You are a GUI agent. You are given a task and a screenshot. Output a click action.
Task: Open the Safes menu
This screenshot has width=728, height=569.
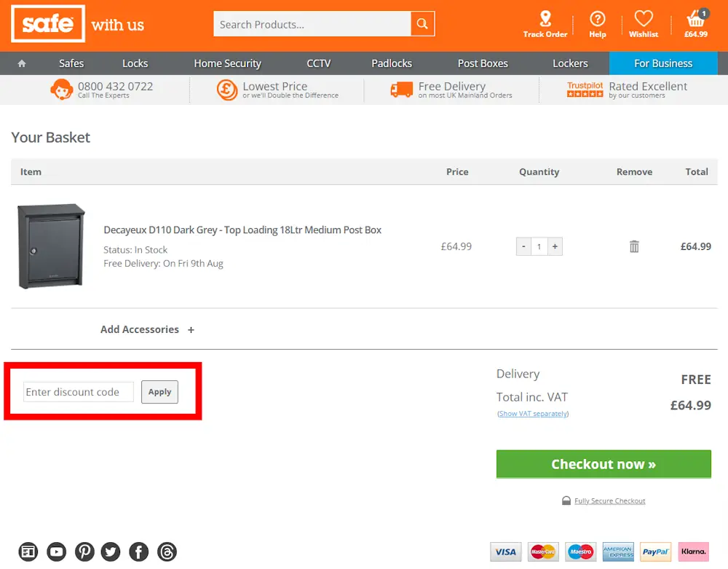[71, 63]
